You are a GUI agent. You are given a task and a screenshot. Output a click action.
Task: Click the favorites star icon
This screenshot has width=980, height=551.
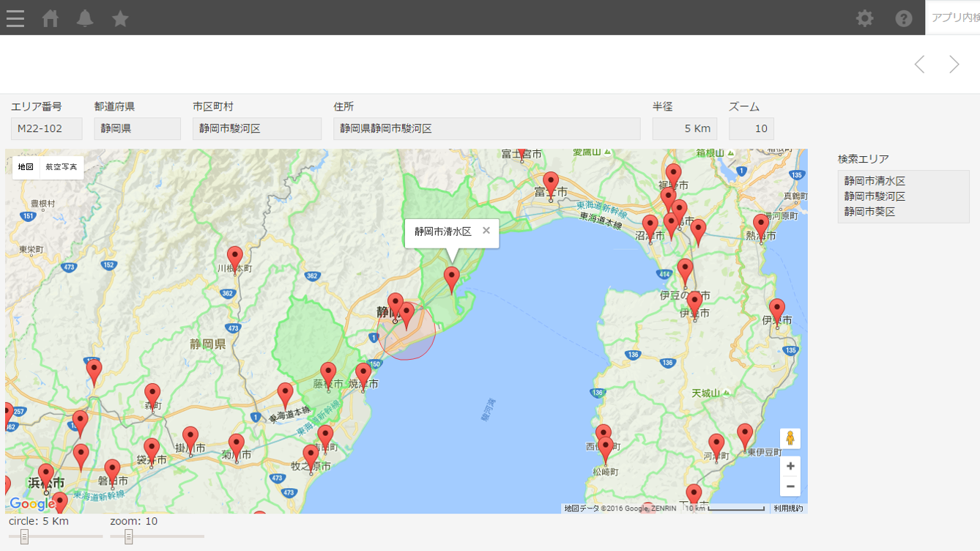click(119, 18)
